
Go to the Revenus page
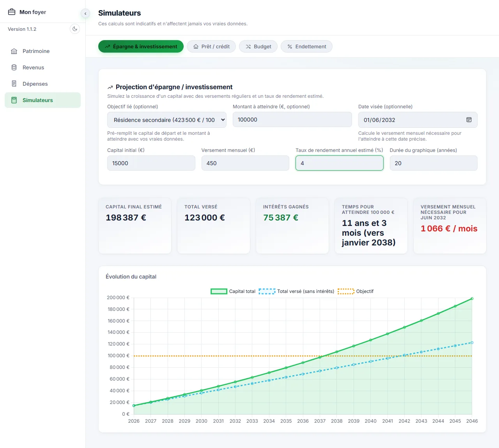pyautogui.click(x=42, y=67)
